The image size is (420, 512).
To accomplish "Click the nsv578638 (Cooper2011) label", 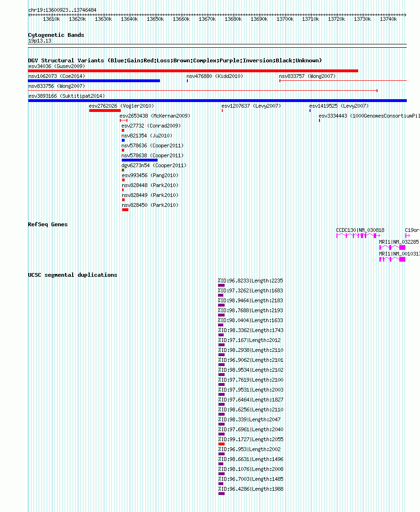I will (x=152, y=155).
